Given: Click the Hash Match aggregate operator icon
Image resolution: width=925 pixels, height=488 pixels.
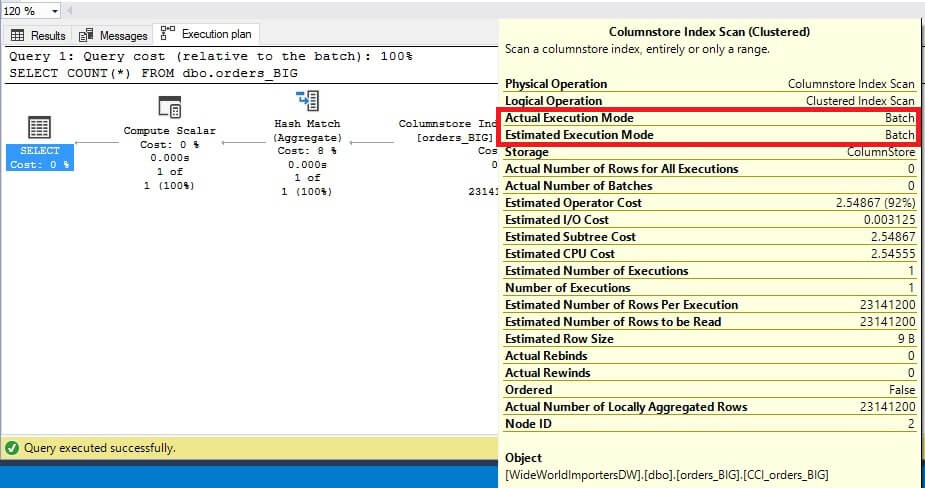Looking at the screenshot, I should [307, 101].
